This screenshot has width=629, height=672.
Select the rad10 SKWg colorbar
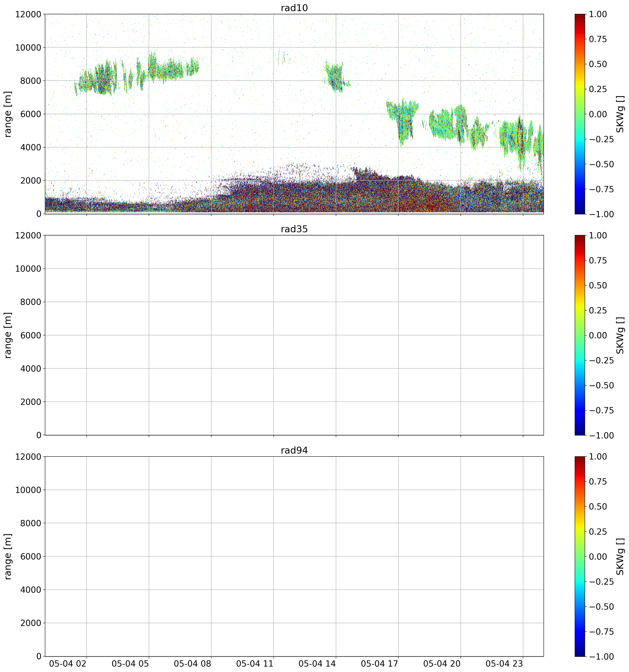click(x=580, y=114)
